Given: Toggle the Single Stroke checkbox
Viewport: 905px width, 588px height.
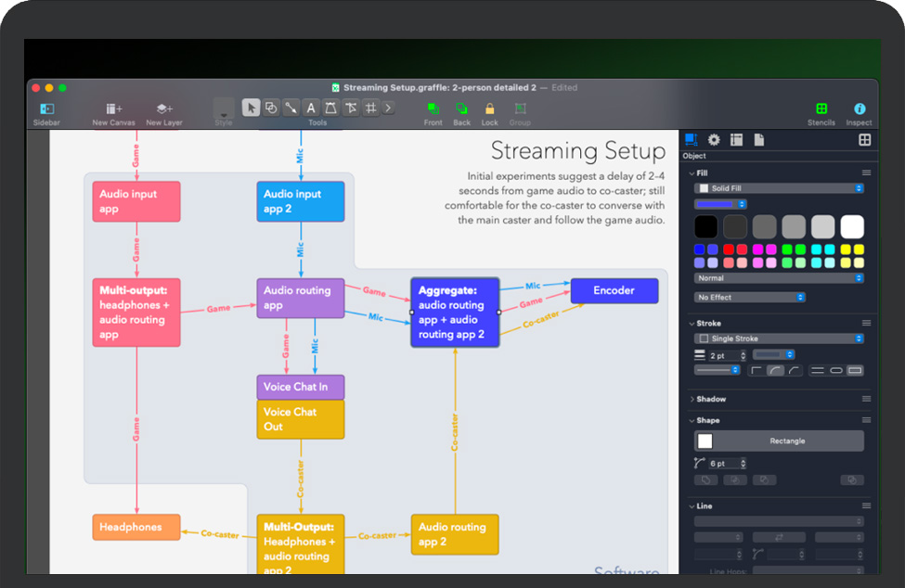Looking at the screenshot, I should click(704, 339).
